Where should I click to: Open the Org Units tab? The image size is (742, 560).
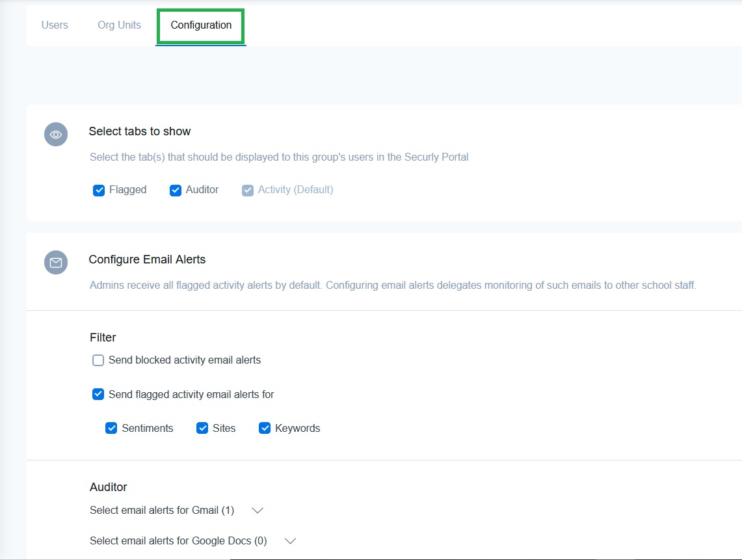pyautogui.click(x=119, y=25)
